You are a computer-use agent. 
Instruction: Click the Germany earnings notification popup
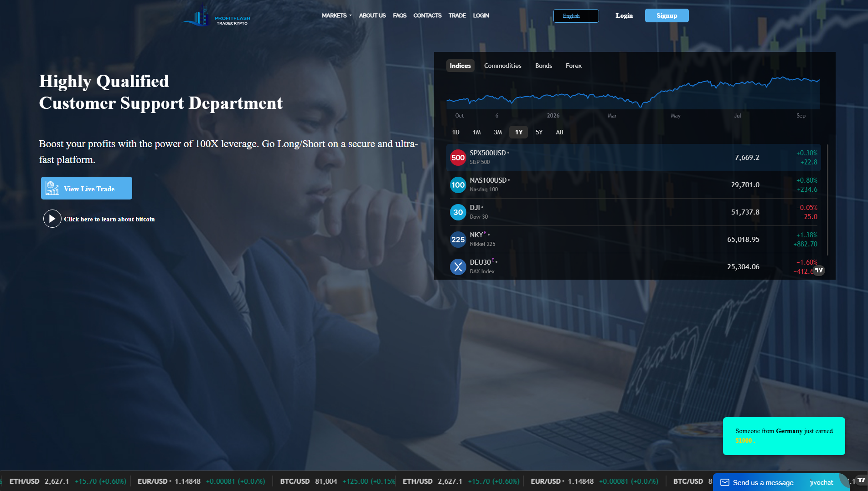coord(784,436)
